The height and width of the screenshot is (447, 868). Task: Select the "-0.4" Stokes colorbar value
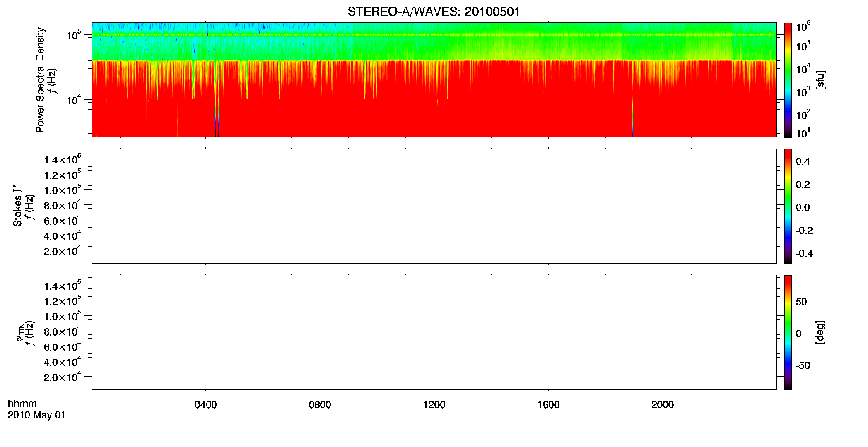tap(804, 254)
